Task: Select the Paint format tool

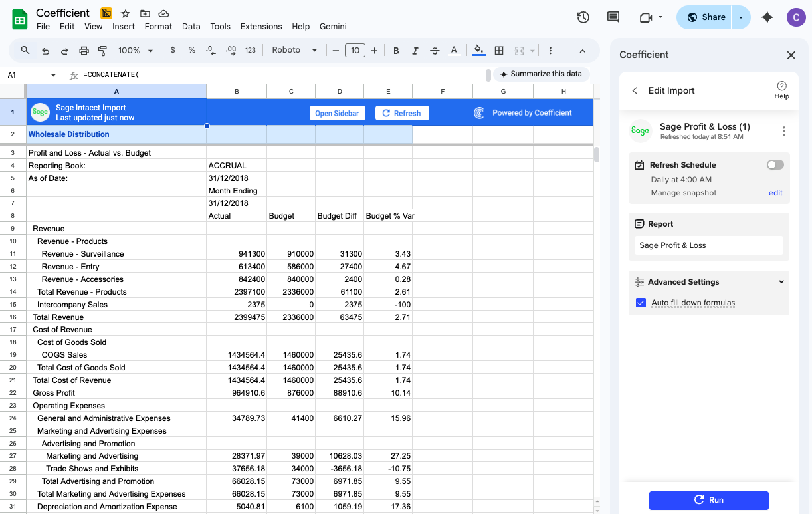Action: 103,50
